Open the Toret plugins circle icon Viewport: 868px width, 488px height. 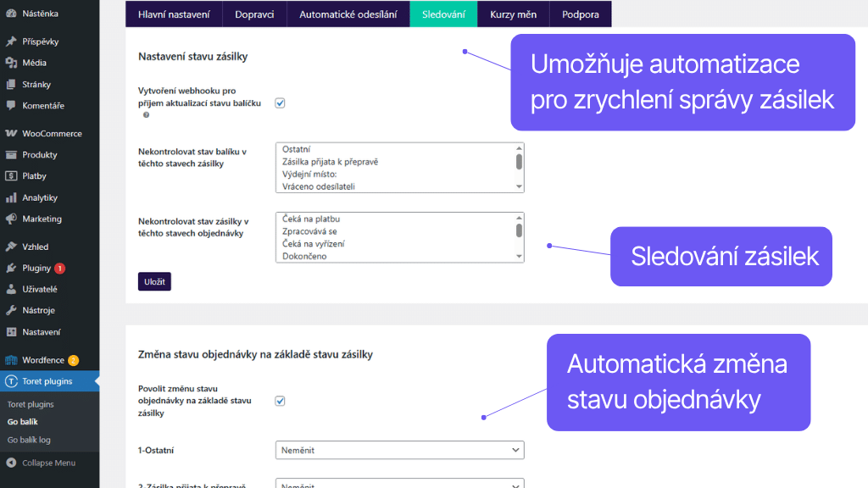11,381
